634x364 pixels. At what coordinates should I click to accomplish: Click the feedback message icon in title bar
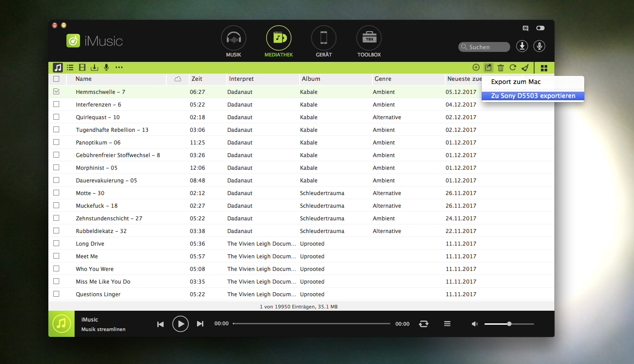526,28
